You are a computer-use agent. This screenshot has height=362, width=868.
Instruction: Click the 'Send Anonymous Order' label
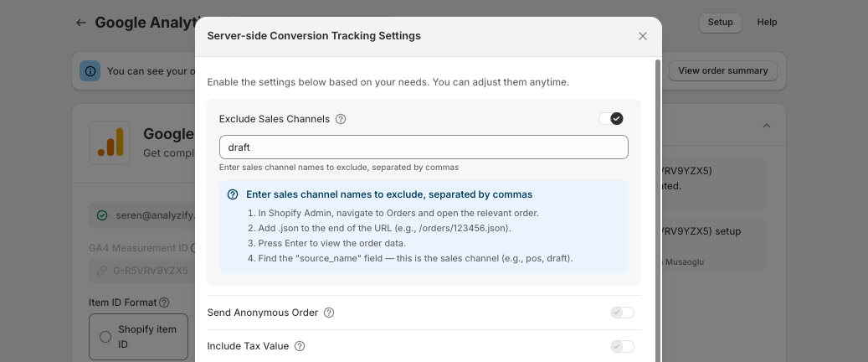(x=262, y=313)
